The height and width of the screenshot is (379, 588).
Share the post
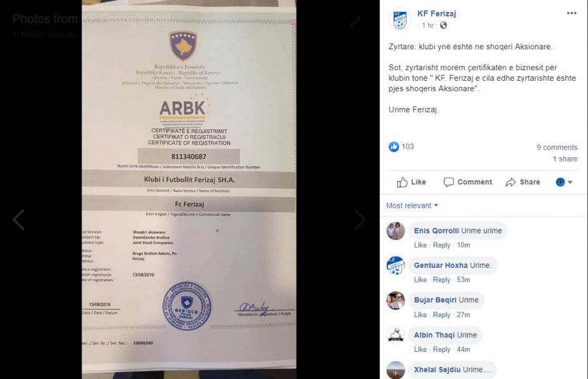coord(523,182)
